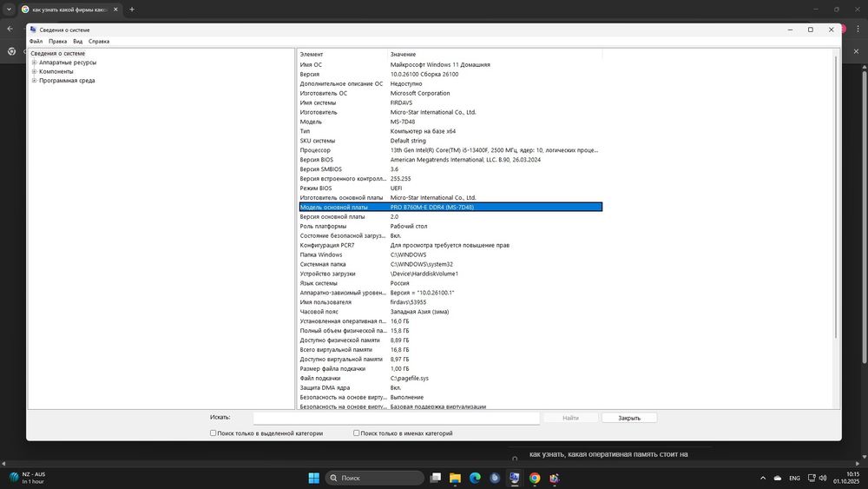Click the details list vertical scrollbar

tap(836, 196)
